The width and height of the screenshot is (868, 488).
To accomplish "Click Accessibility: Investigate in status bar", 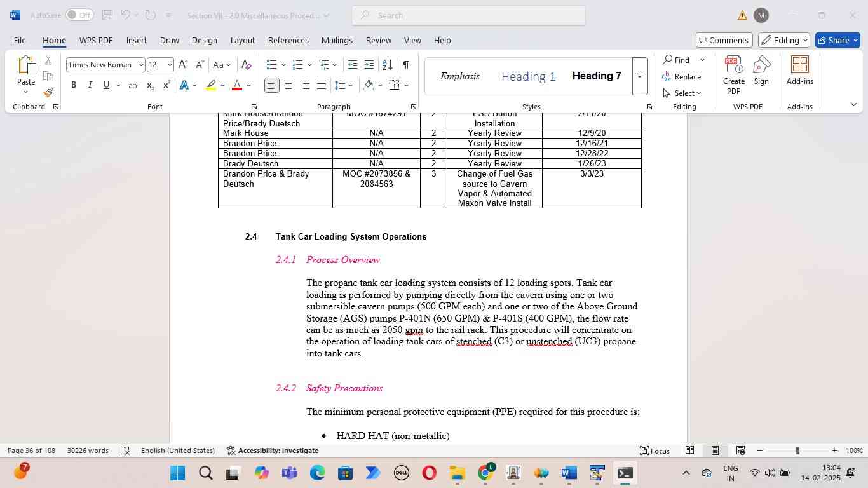I will (x=273, y=451).
